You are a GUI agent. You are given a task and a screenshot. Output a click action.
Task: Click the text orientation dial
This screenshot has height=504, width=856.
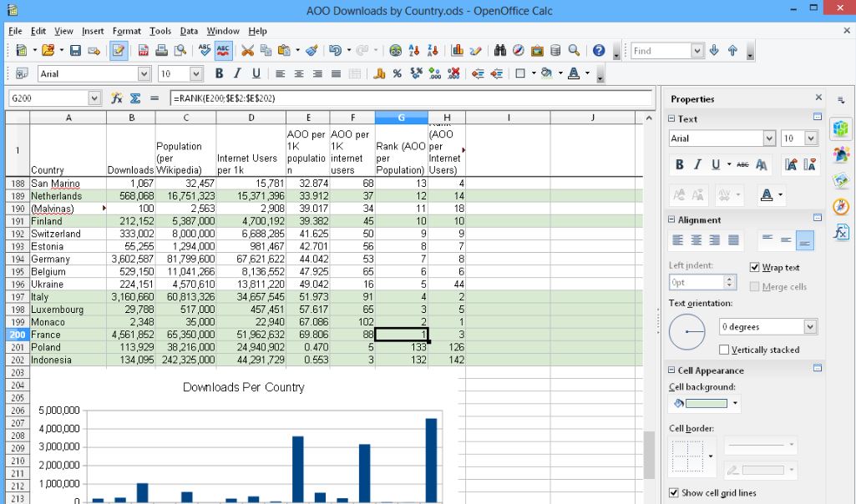[686, 331]
